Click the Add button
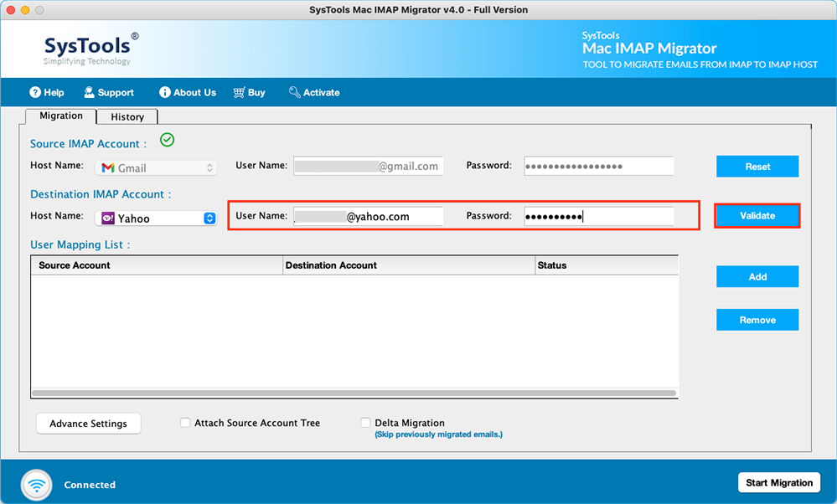Image resolution: width=837 pixels, height=504 pixels. pos(757,277)
